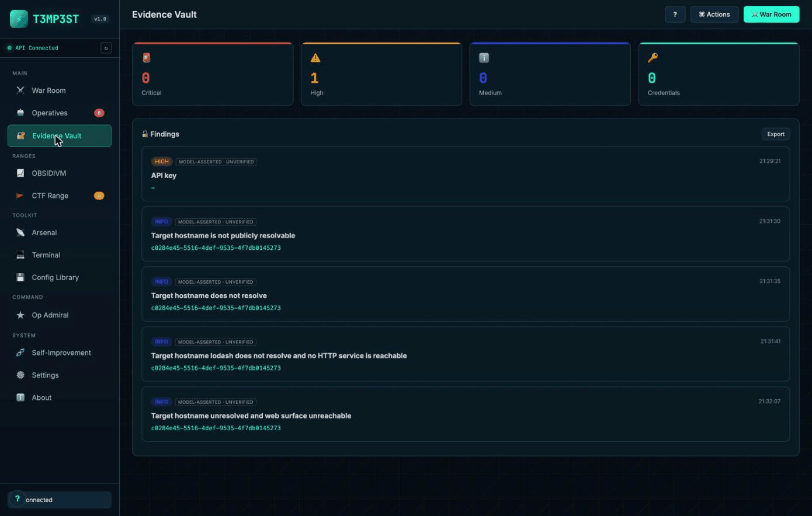Open War Room from the sidebar
The image size is (812, 516).
pos(60,90)
